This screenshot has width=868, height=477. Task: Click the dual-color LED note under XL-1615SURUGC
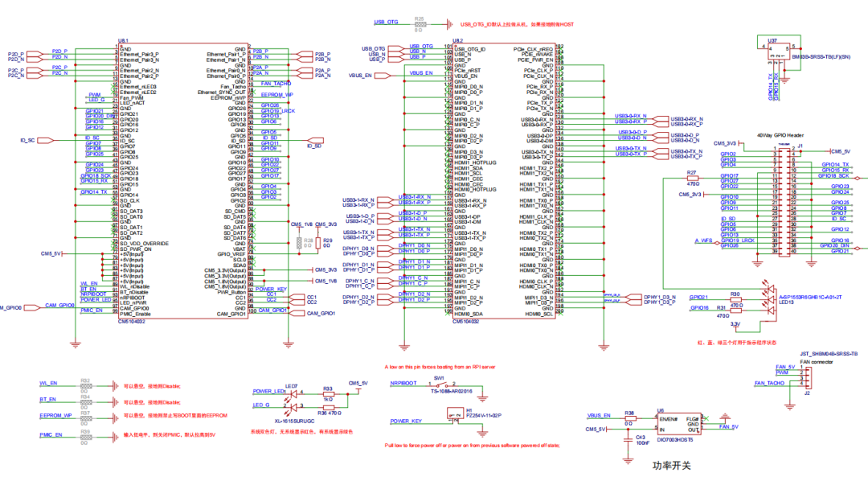click(x=301, y=431)
